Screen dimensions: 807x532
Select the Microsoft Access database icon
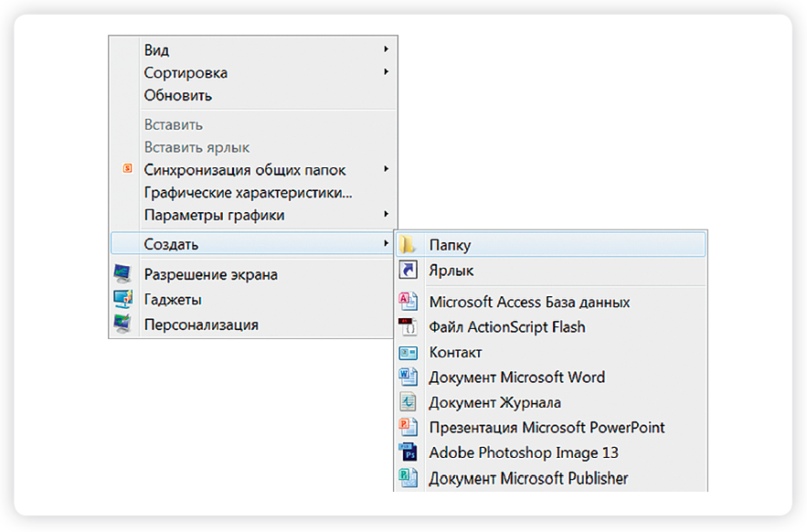[408, 302]
